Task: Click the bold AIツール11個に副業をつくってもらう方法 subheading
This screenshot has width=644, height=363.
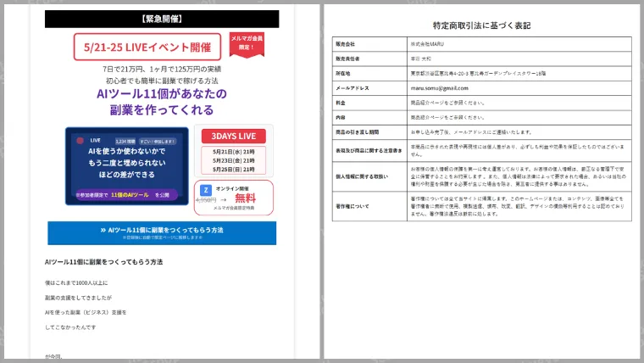Action: (103, 262)
